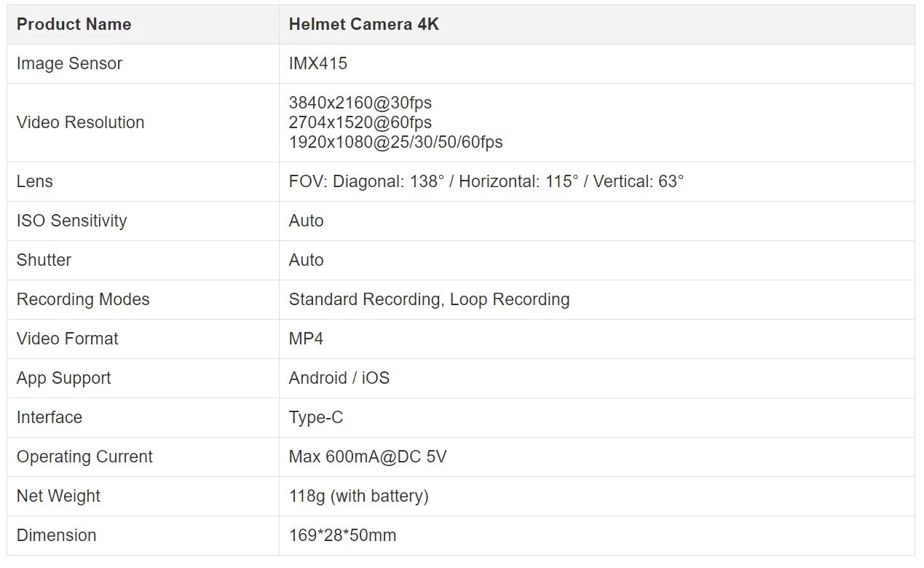This screenshot has width=924, height=568.
Task: Select the Product Name header cell
Action: (143, 25)
